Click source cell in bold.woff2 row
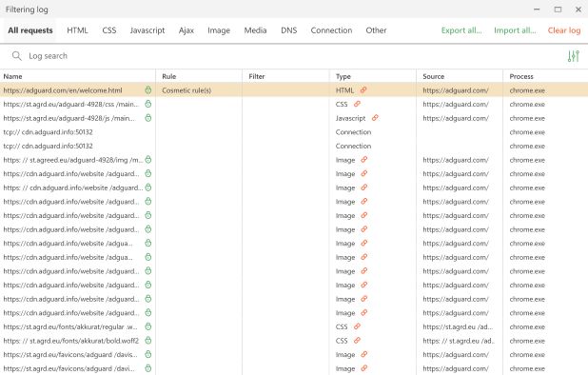This screenshot has width=588, height=375. pos(459,341)
